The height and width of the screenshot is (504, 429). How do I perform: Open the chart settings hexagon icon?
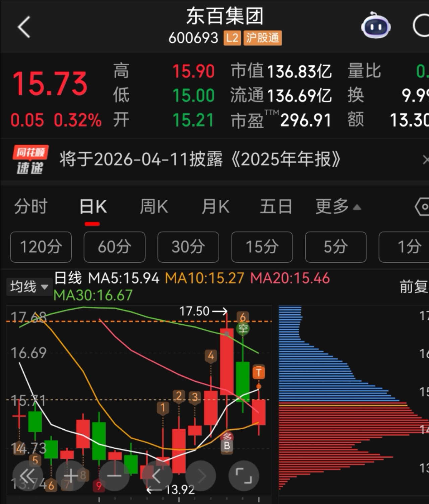[x=422, y=206]
